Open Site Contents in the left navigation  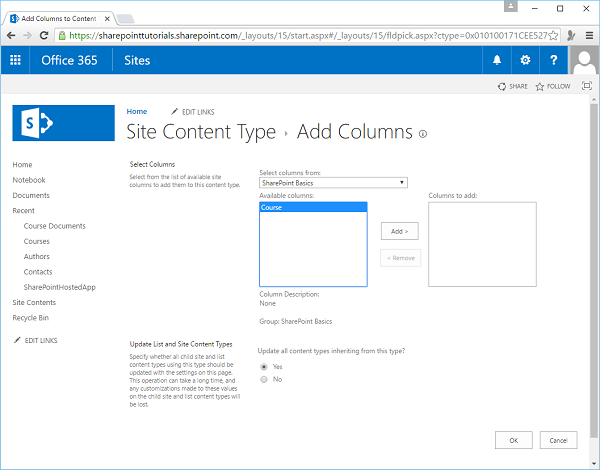[x=34, y=302]
